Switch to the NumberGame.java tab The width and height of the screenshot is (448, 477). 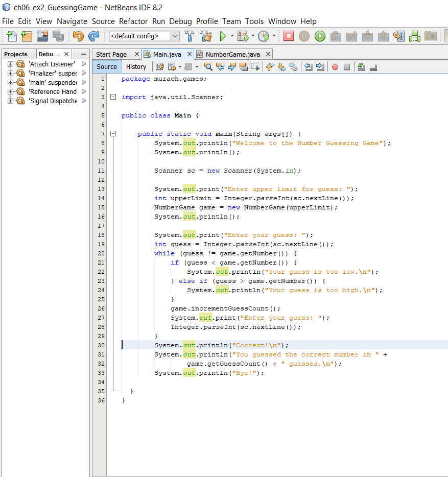coord(233,54)
